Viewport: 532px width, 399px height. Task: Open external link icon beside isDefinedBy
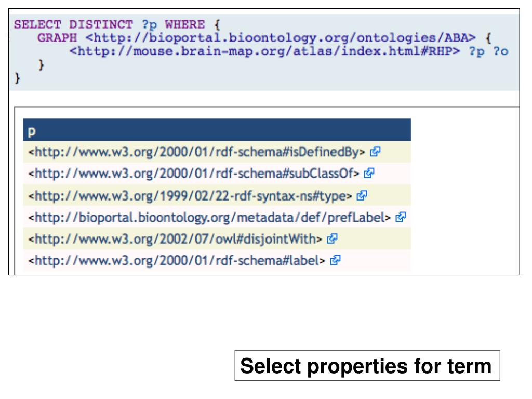[375, 152]
